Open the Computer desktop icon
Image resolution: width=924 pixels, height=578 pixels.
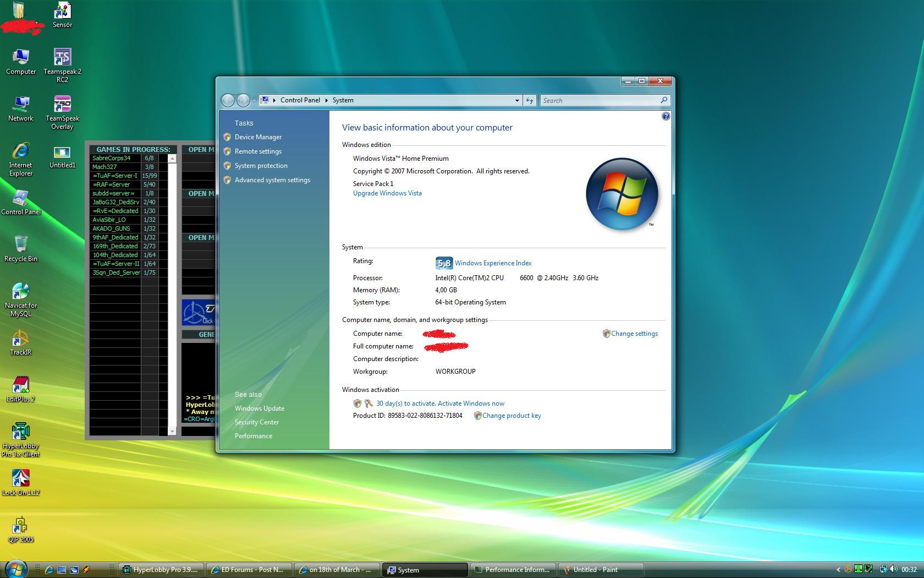(x=21, y=62)
